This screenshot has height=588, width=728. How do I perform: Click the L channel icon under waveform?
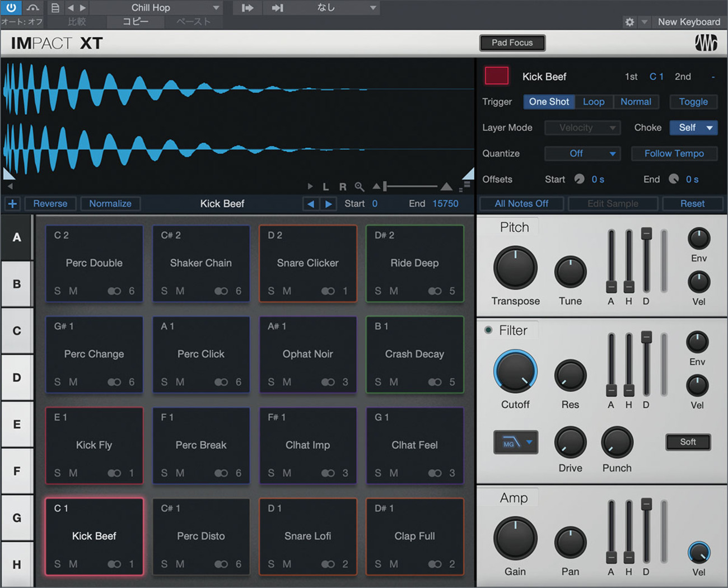coord(326,186)
